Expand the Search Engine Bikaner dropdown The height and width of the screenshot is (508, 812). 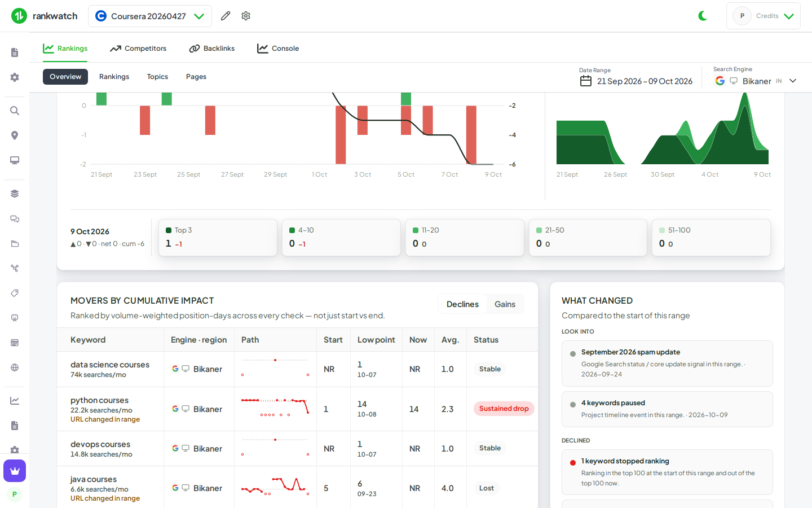(x=756, y=81)
